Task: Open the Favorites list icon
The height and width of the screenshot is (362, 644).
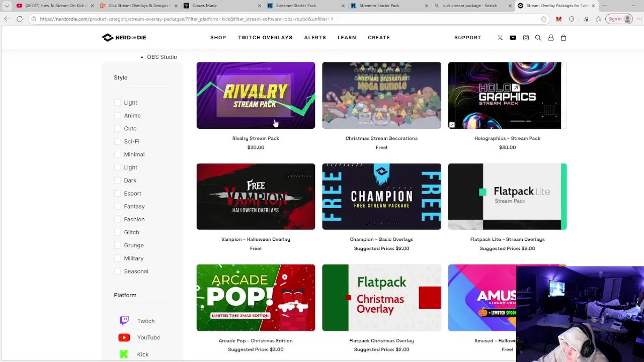Action: [598, 19]
